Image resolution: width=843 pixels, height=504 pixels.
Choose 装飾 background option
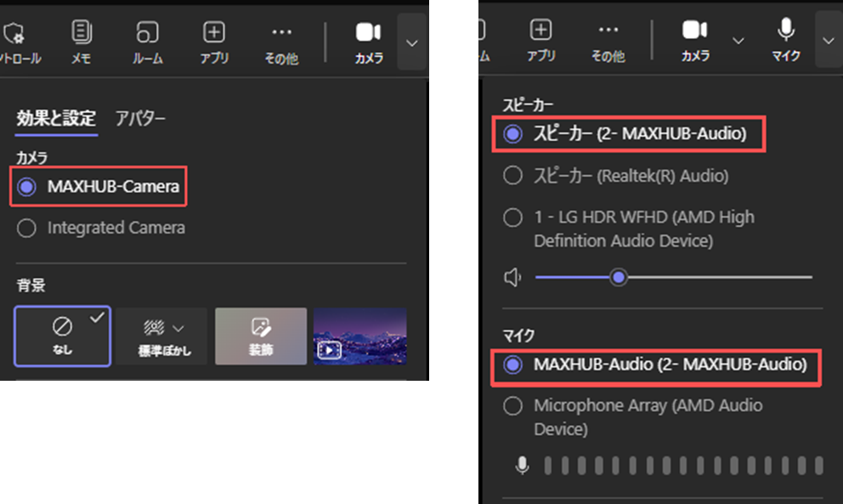(261, 337)
